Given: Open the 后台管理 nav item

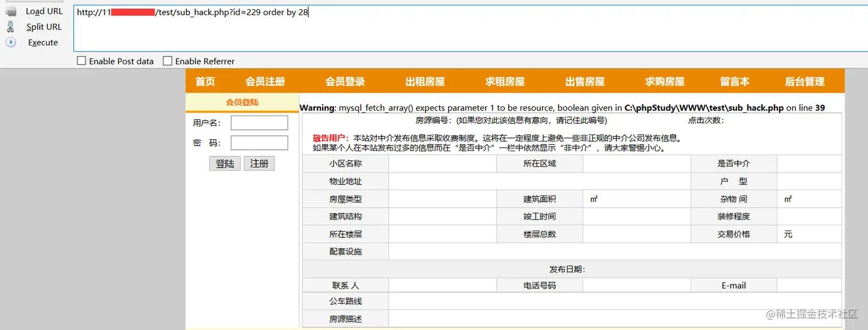Looking at the screenshot, I should 805,82.
